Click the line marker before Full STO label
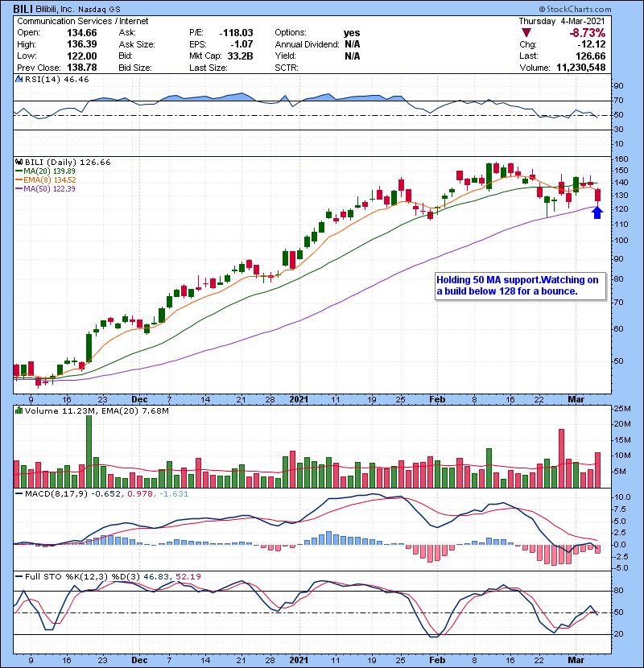 tap(19, 576)
